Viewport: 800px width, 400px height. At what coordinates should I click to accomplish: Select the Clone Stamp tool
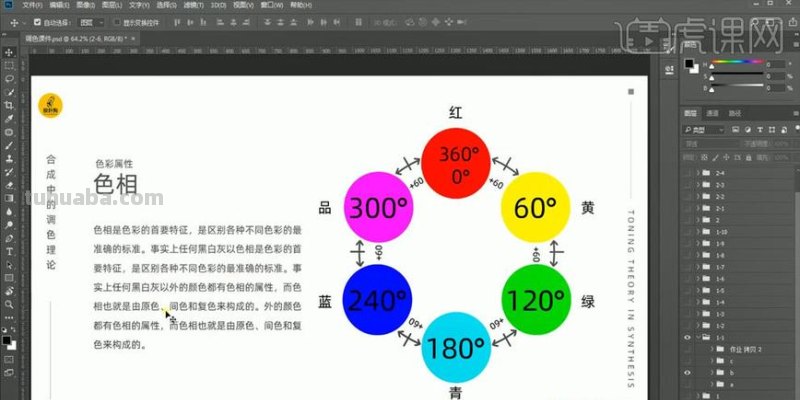9,158
